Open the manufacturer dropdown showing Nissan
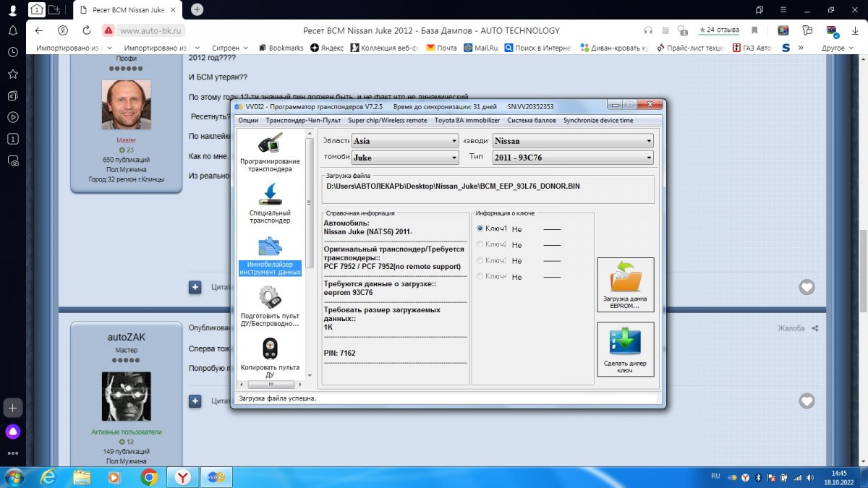The width and height of the screenshot is (868, 488). click(573, 141)
